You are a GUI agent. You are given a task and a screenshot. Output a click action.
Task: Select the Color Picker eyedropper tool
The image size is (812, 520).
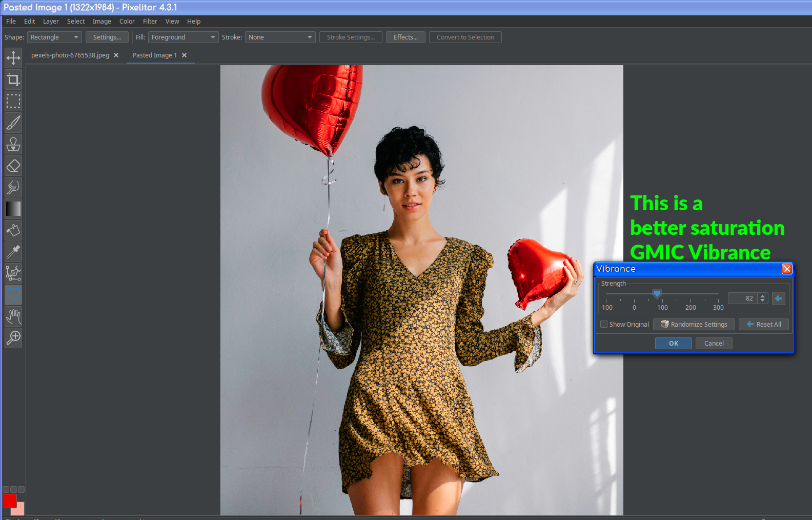tap(13, 252)
